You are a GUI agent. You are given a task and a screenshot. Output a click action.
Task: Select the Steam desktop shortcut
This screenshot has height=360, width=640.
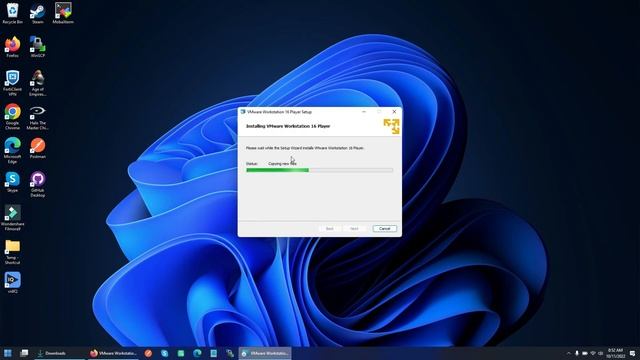[x=38, y=13]
